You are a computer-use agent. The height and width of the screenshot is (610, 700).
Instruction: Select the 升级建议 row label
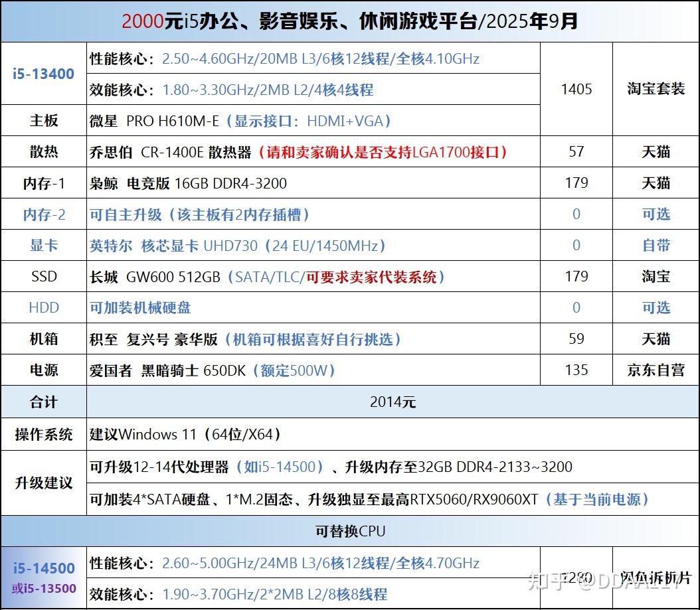44,483
